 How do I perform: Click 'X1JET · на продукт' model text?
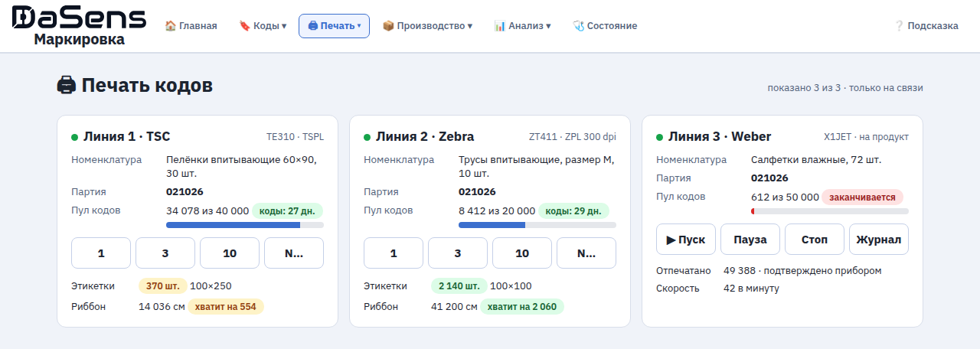(x=866, y=137)
